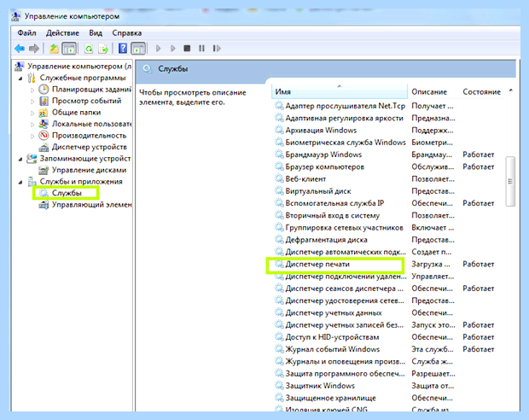The height and width of the screenshot is (420, 529).
Task: Click the scroll up arrow in services list
Action: 511,90
